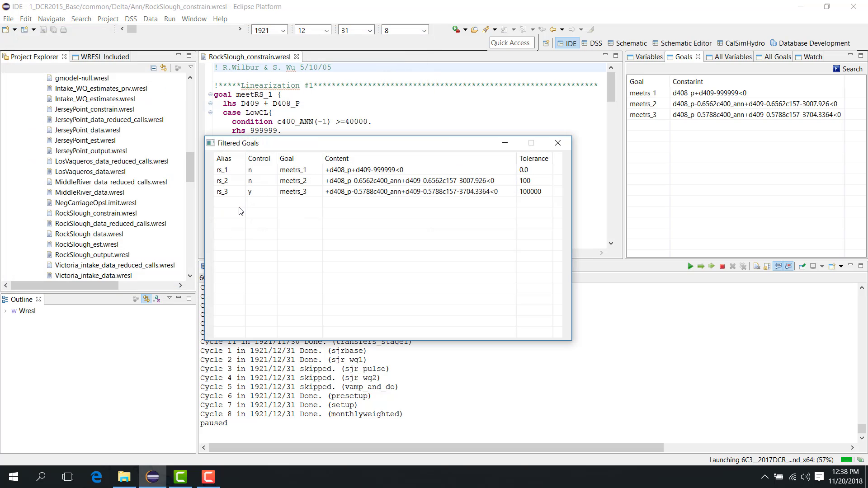
Task: Open File Explorer from the taskbar
Action: pos(124,476)
